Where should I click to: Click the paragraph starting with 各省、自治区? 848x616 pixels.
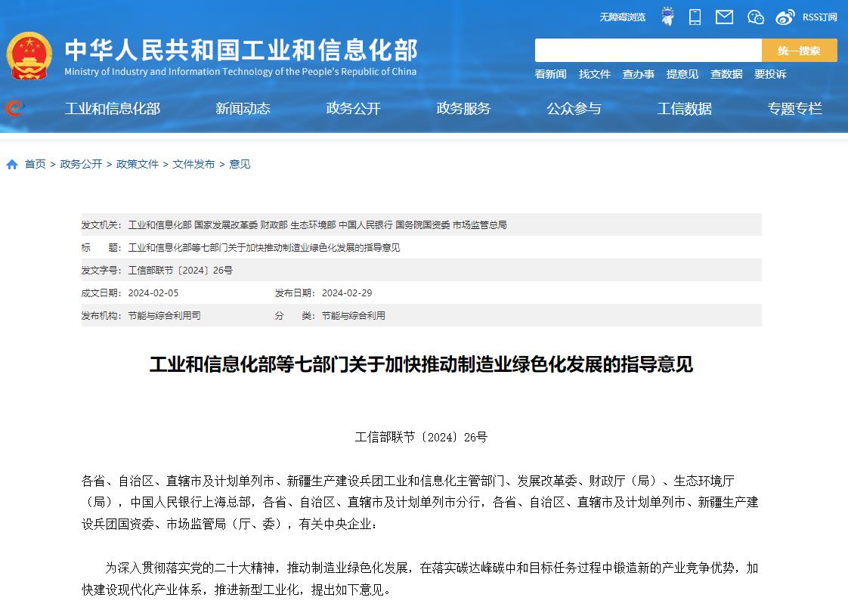(x=420, y=503)
